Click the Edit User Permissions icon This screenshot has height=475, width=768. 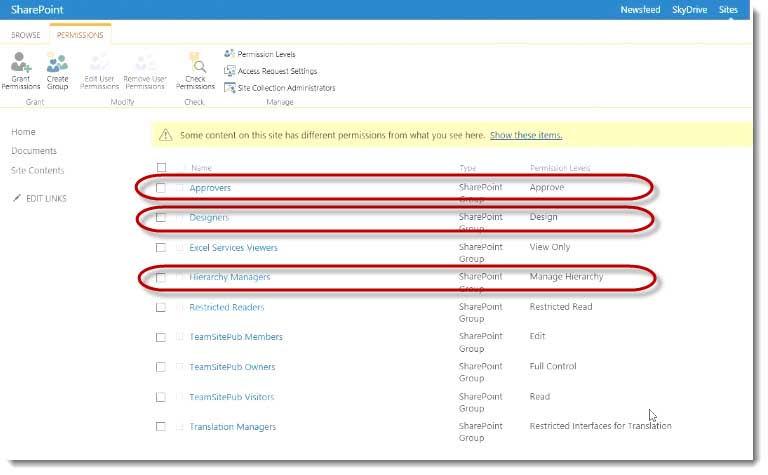click(x=99, y=63)
